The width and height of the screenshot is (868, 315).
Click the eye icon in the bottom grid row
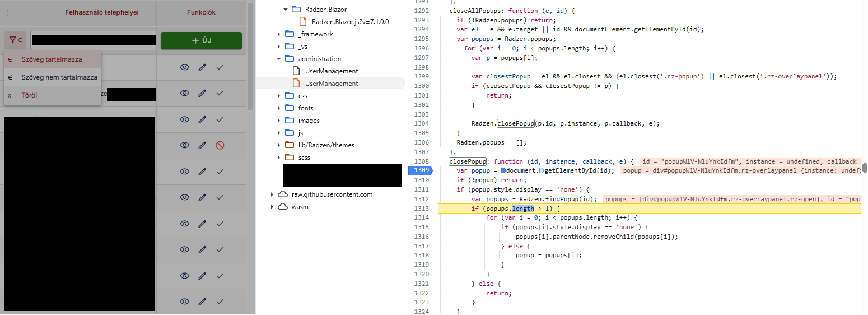coord(184,302)
